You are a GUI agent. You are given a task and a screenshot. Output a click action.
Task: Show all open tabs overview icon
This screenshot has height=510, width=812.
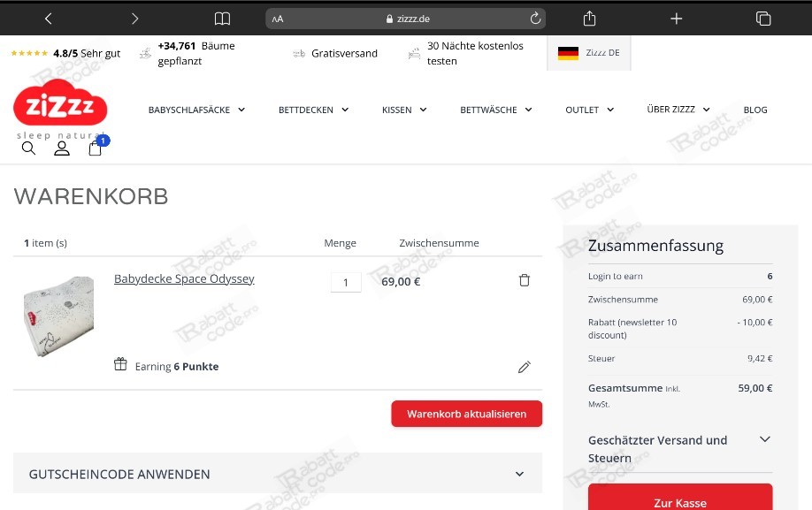click(x=763, y=19)
